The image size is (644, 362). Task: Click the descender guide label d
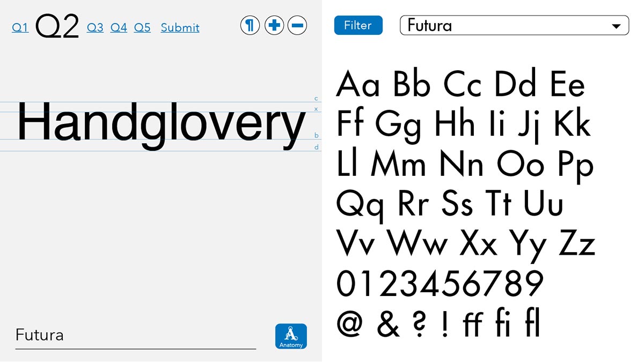(x=317, y=146)
